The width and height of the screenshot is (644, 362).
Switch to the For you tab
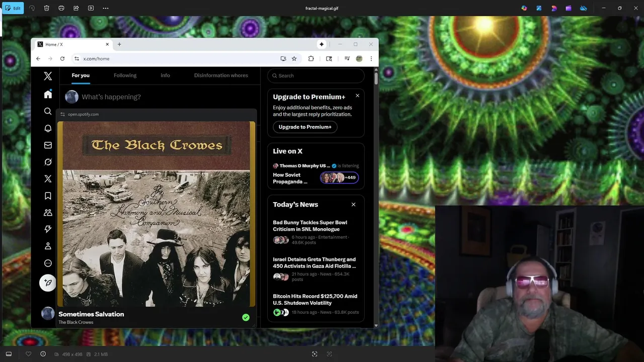click(80, 75)
